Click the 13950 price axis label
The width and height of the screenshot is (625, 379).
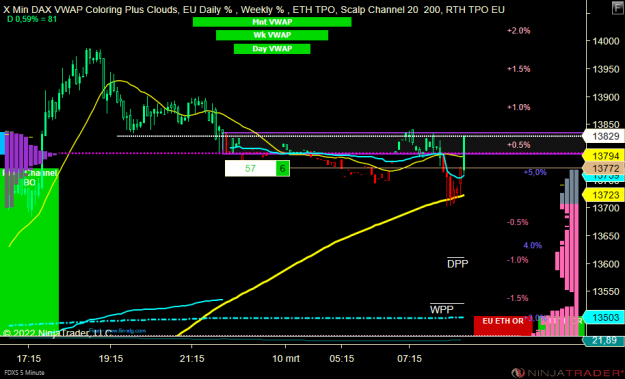pyautogui.click(x=606, y=69)
